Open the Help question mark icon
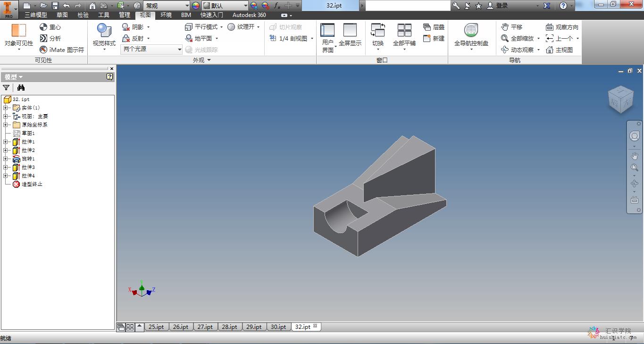Screen dimensions: 644x344 (563, 6)
